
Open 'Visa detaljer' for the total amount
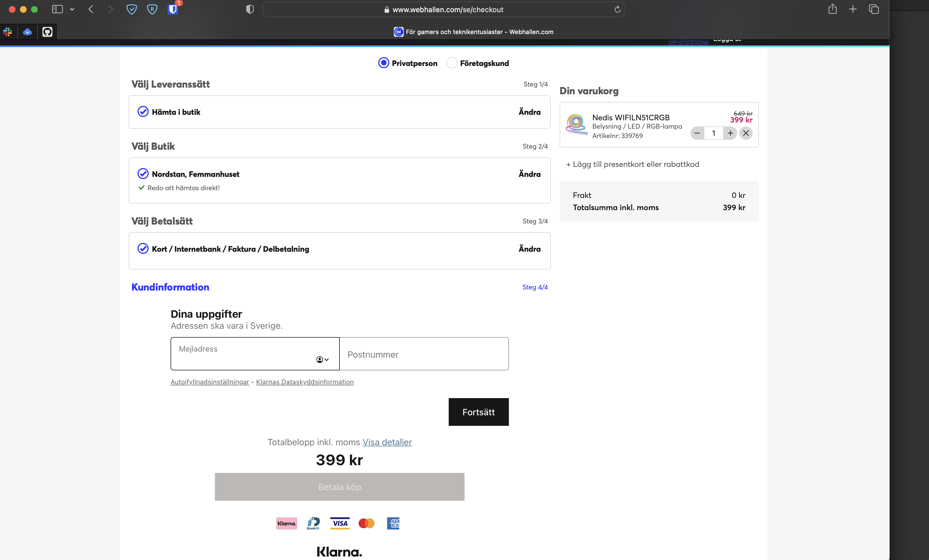coord(387,442)
